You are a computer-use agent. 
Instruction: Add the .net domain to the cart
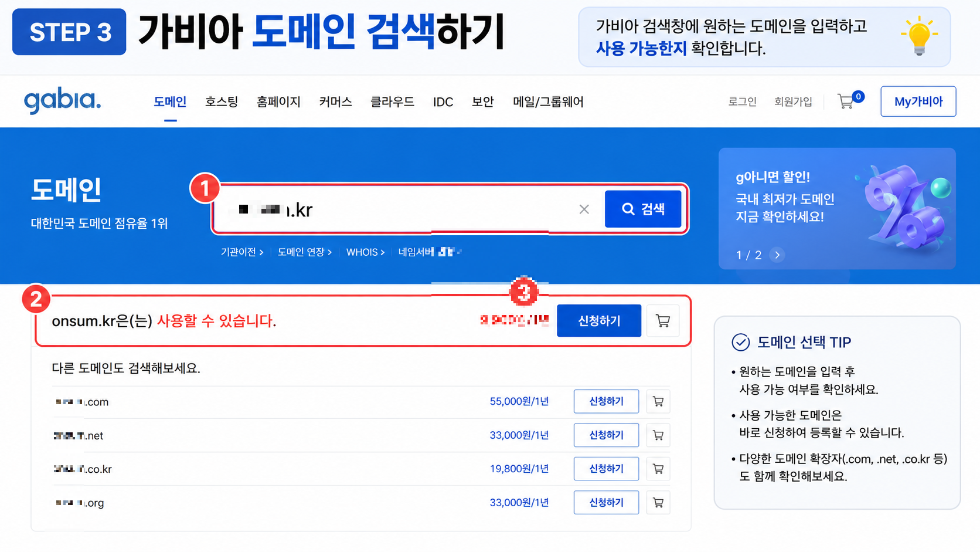(x=658, y=435)
